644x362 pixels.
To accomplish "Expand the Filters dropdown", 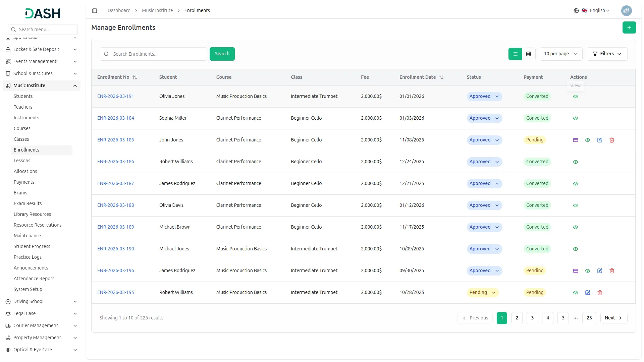I will click(x=606, y=54).
